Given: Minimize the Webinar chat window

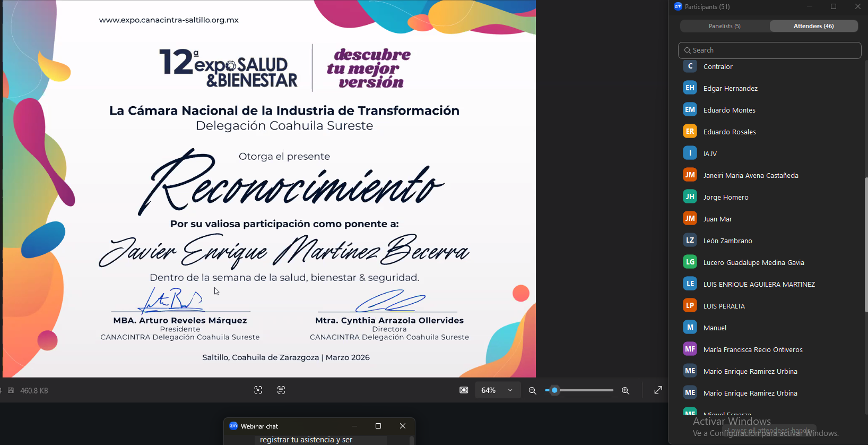Looking at the screenshot, I should (x=354, y=426).
